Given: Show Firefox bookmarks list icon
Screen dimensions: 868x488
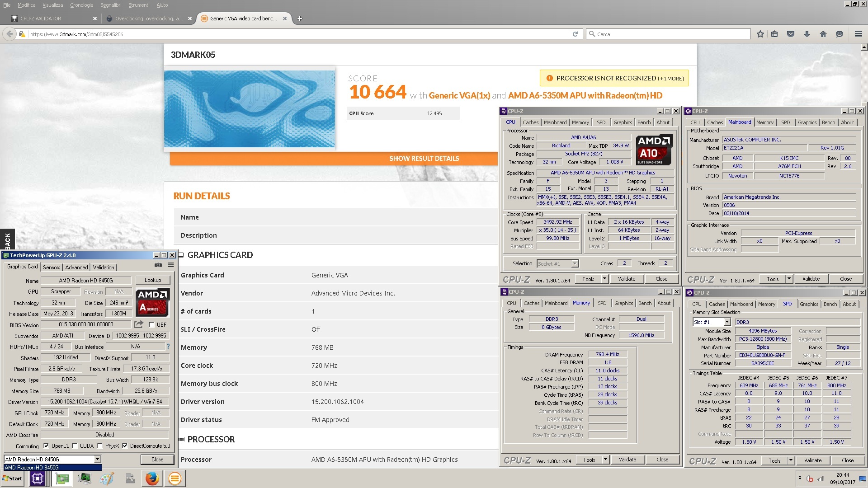Looking at the screenshot, I should point(774,34).
